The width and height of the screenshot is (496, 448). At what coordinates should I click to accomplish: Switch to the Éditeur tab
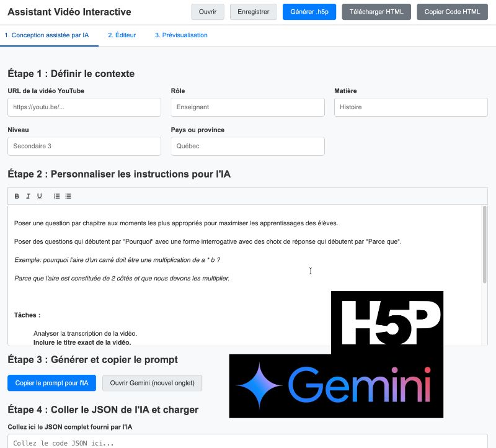[x=122, y=35]
